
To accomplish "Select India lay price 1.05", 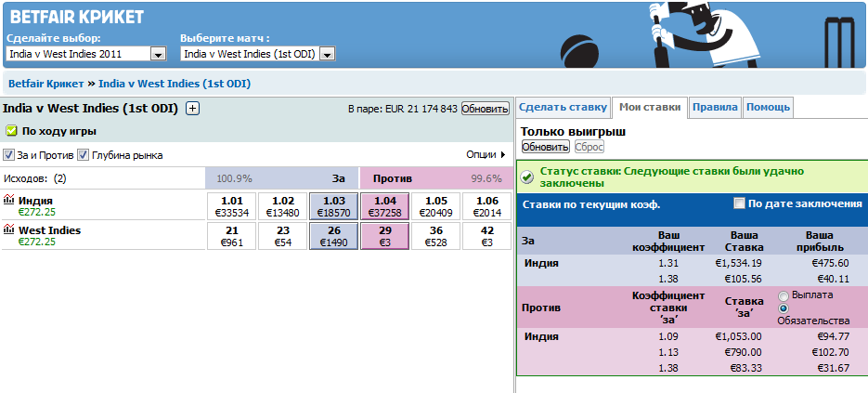I will [435, 205].
